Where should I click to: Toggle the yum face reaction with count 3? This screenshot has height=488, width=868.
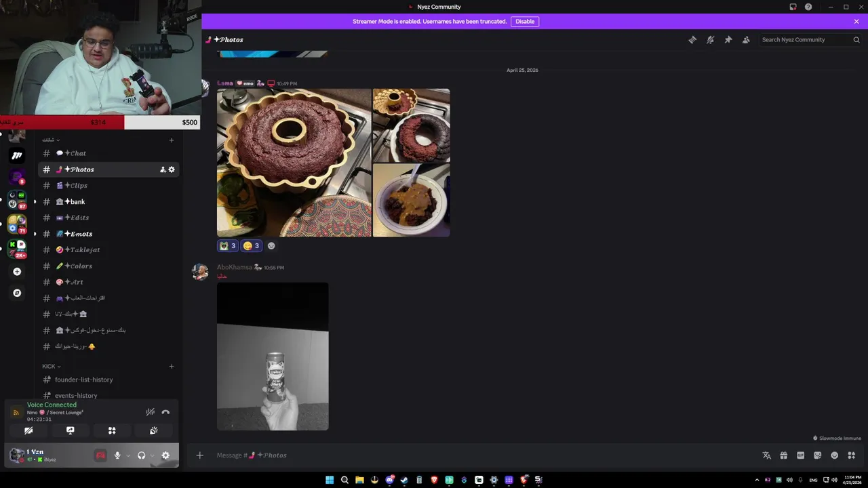(251, 246)
